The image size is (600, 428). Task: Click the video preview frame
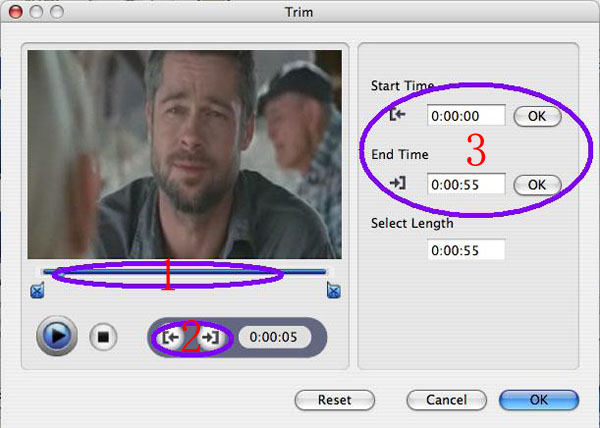tap(185, 155)
